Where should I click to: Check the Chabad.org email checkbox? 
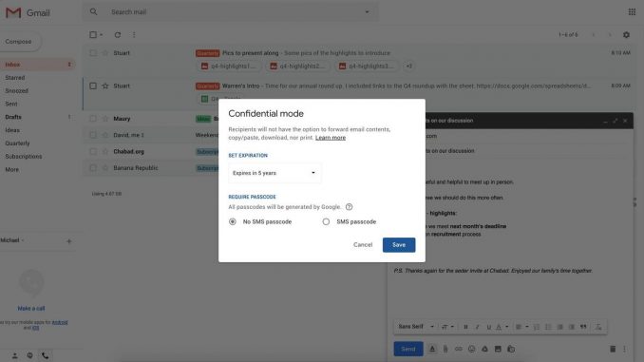(93, 152)
